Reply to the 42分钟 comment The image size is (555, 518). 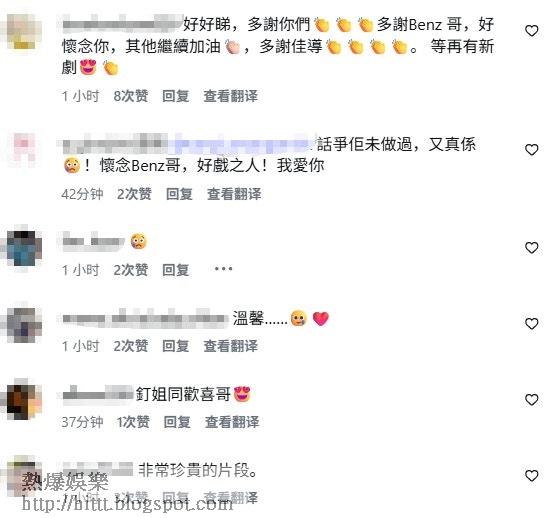coord(179,194)
